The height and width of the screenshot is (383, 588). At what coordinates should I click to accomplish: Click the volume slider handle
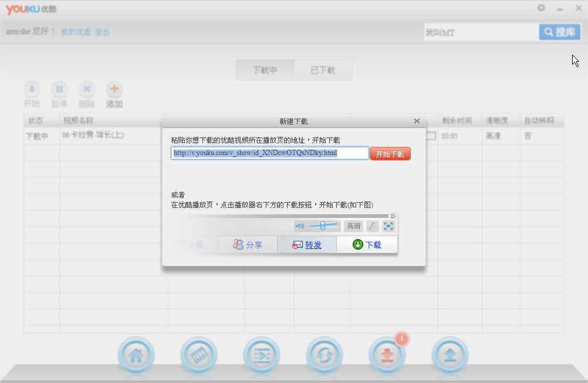click(x=323, y=226)
